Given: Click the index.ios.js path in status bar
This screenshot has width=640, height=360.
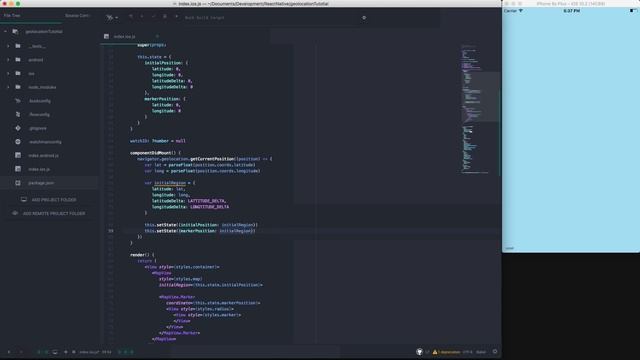Looking at the screenshot, I should 89,352.
